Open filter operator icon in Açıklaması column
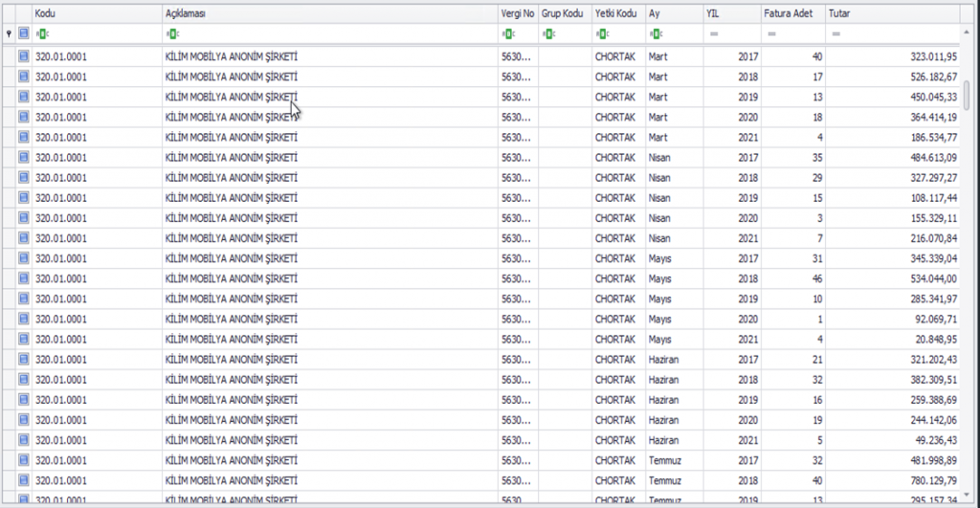Screen dimensions: 980x508 [171, 33]
